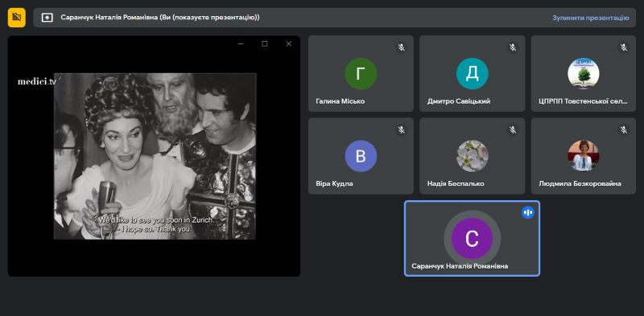Select tree logo avatar of ЦПРПП Товстенської

(x=583, y=74)
